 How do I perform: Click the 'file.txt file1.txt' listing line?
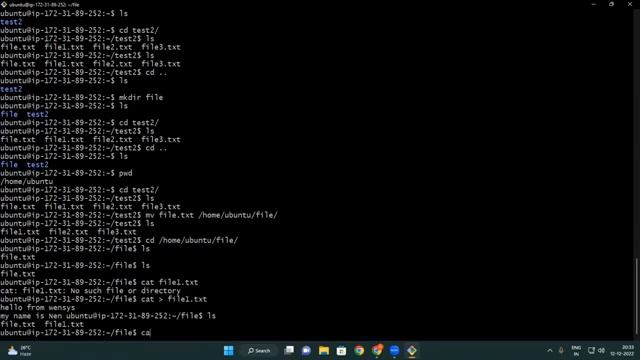(x=42, y=324)
